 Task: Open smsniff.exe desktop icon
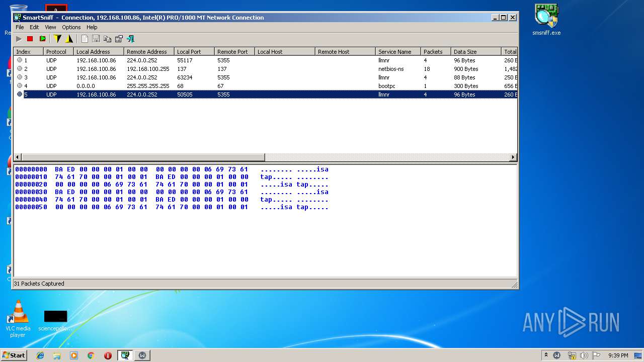[x=546, y=20]
